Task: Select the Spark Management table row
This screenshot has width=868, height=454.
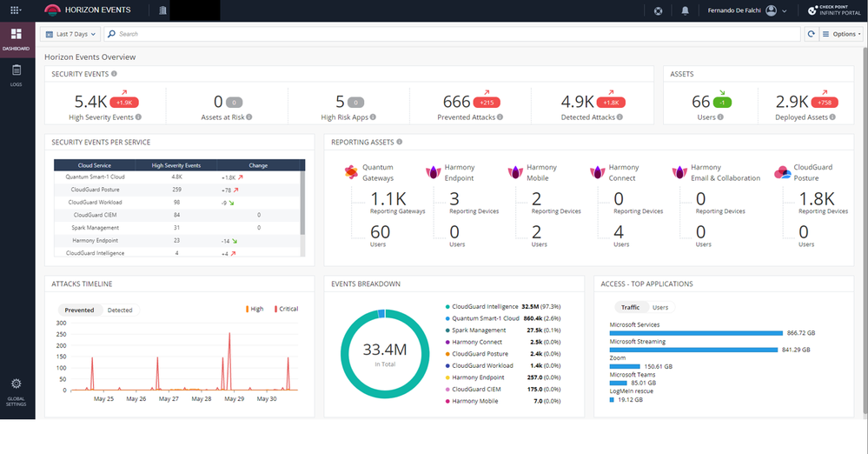Action: (x=177, y=228)
